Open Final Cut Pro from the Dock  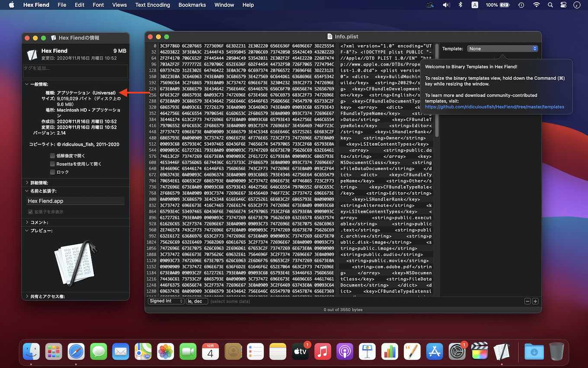[x=479, y=351]
